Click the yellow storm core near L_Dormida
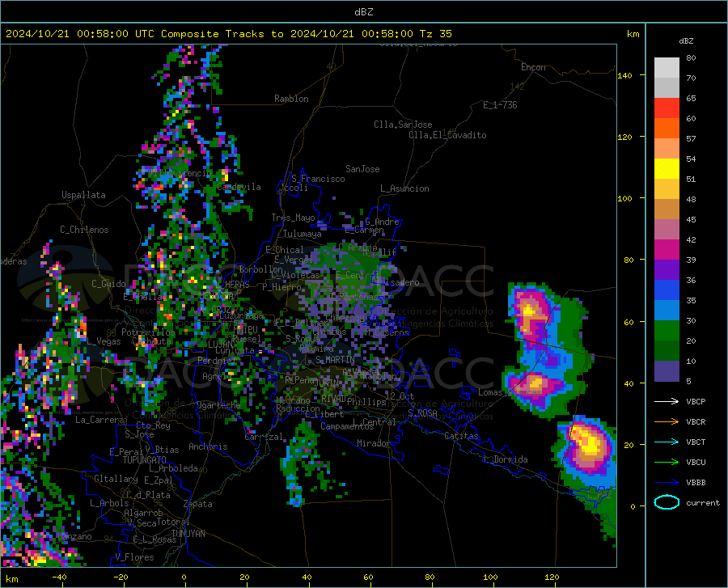Image resolution: width=728 pixels, height=588 pixels. [x=589, y=445]
